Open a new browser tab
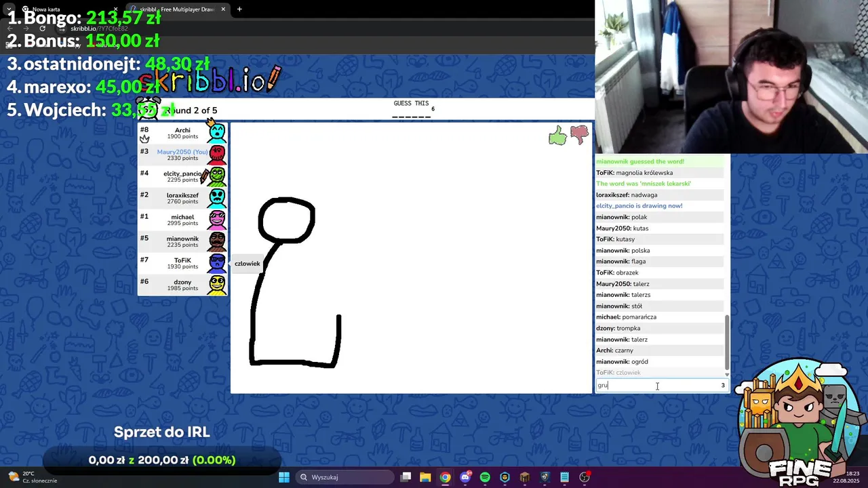 (239, 9)
